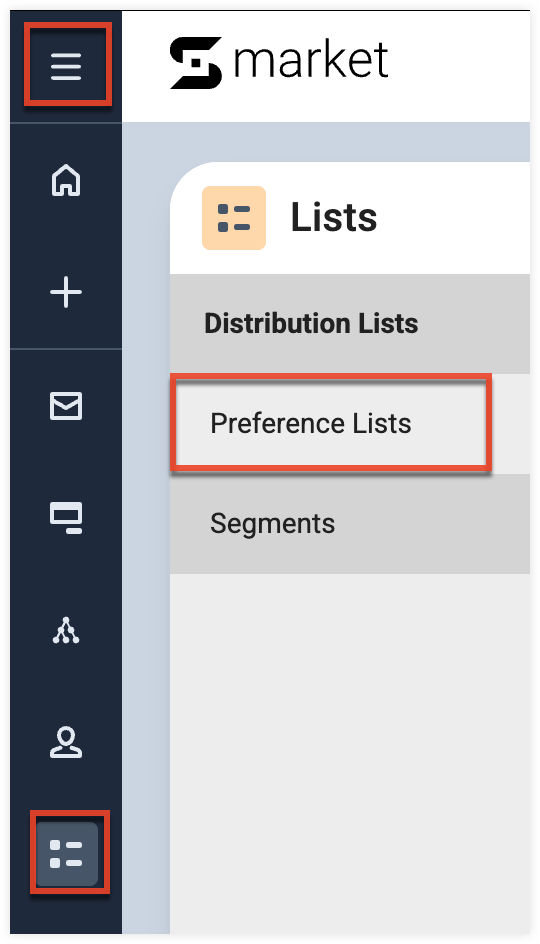Open the hamburger navigation menu

[x=66, y=65]
